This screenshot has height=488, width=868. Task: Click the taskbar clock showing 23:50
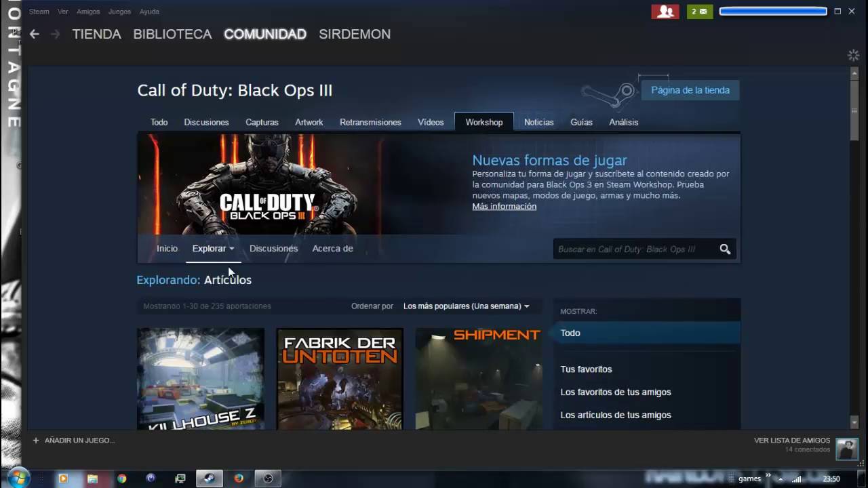pos(831,479)
